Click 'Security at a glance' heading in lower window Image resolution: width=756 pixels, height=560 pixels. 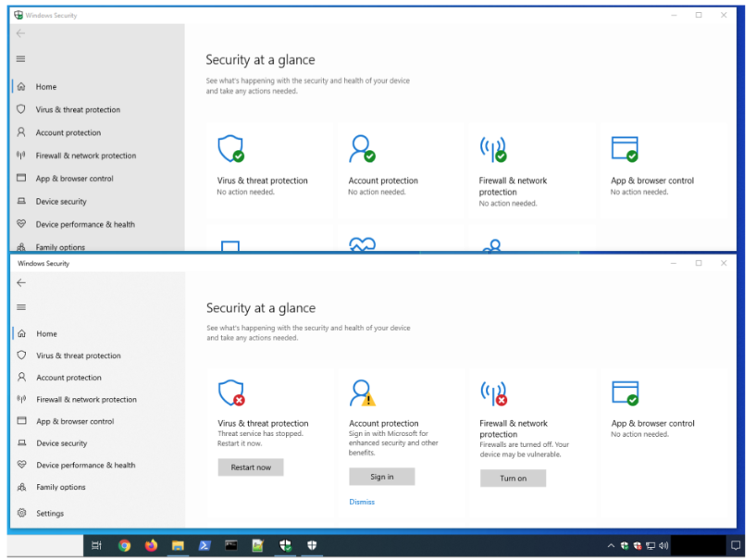(x=261, y=308)
